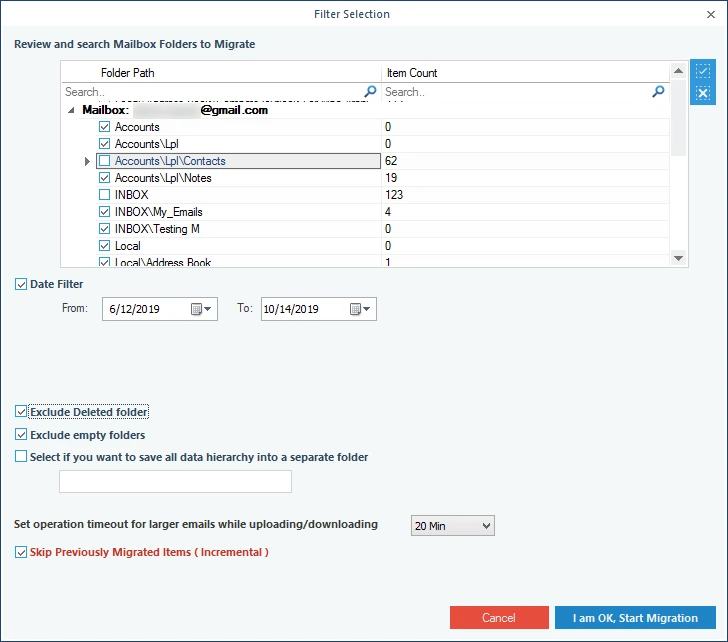
Task: Toggle Skip Previously Migrated Items checkbox
Action: coord(21,552)
